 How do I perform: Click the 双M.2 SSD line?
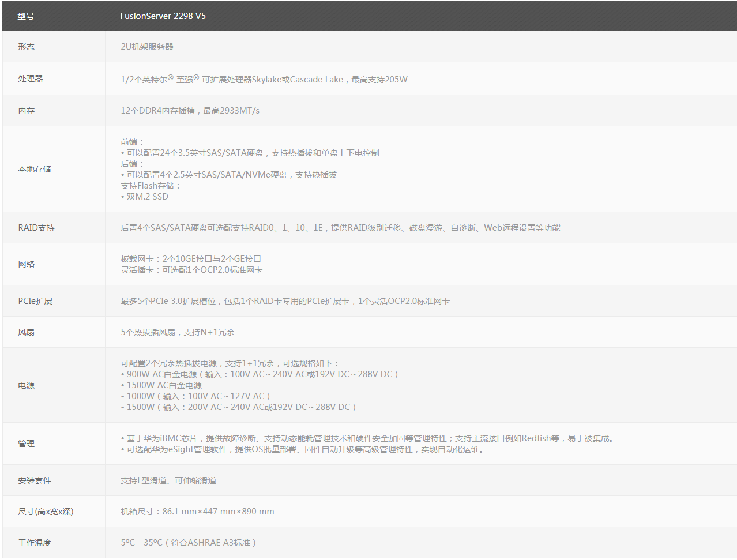click(x=145, y=197)
